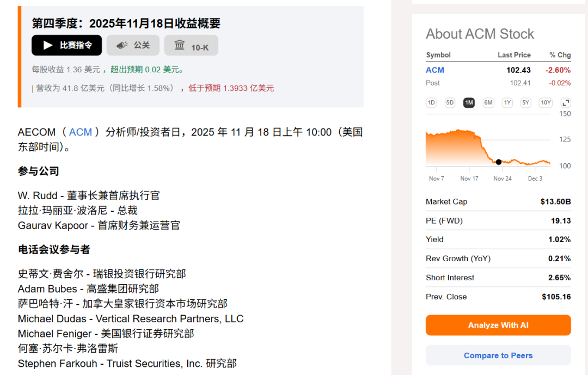Click the marker dot on the stock chart

pos(498,162)
